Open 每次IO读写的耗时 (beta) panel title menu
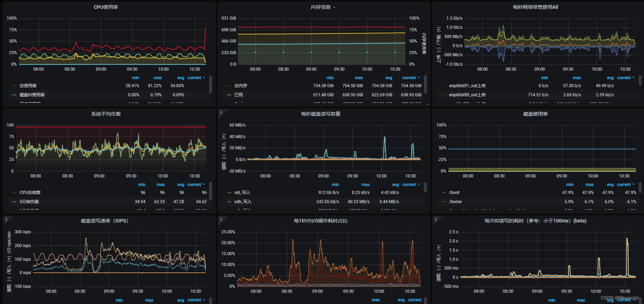The width and height of the screenshot is (644, 304). (x=536, y=221)
